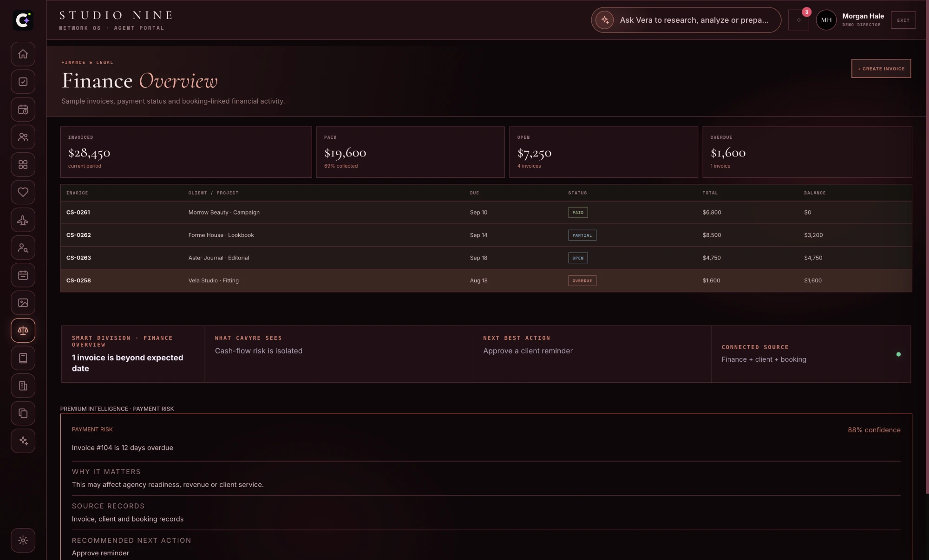
Task: Click 'Morrow Beauty · Campaign' client text
Action: pyautogui.click(x=224, y=212)
